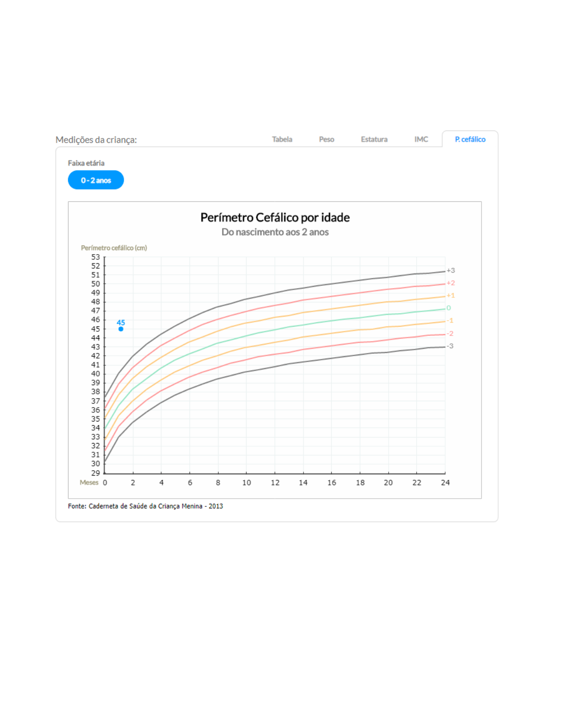Image resolution: width=563 pixels, height=728 pixels.
Task: Click the Perímetro cefálico (cm) axis title
Action: point(114,248)
